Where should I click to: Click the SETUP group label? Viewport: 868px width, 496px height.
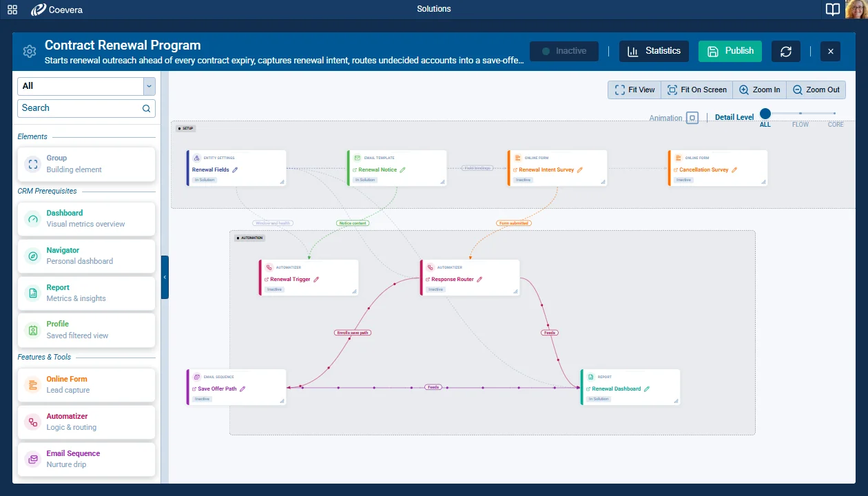pos(186,128)
